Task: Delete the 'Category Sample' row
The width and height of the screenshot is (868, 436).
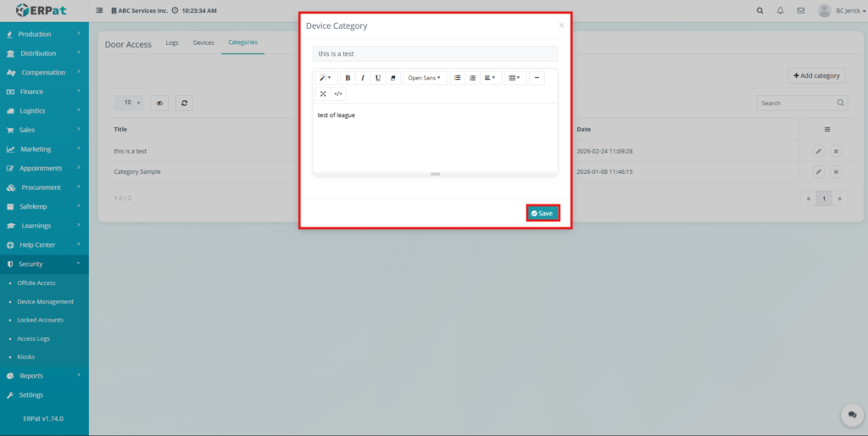Action: tap(837, 171)
